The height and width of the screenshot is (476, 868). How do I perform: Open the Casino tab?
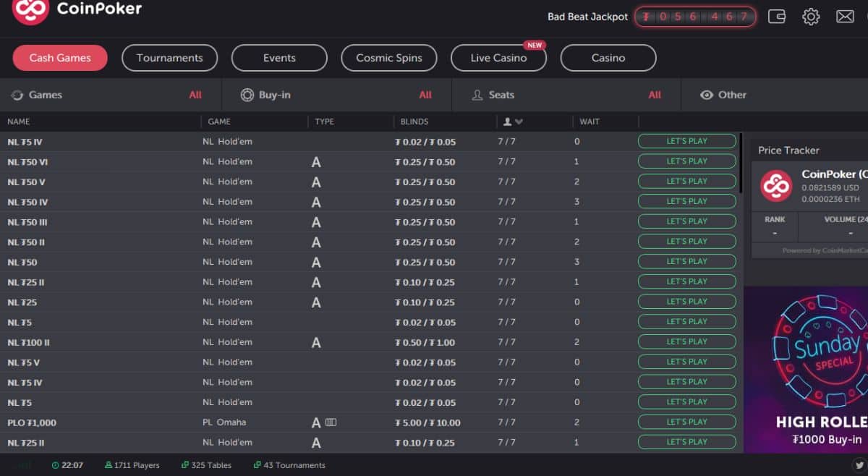pyautogui.click(x=608, y=58)
